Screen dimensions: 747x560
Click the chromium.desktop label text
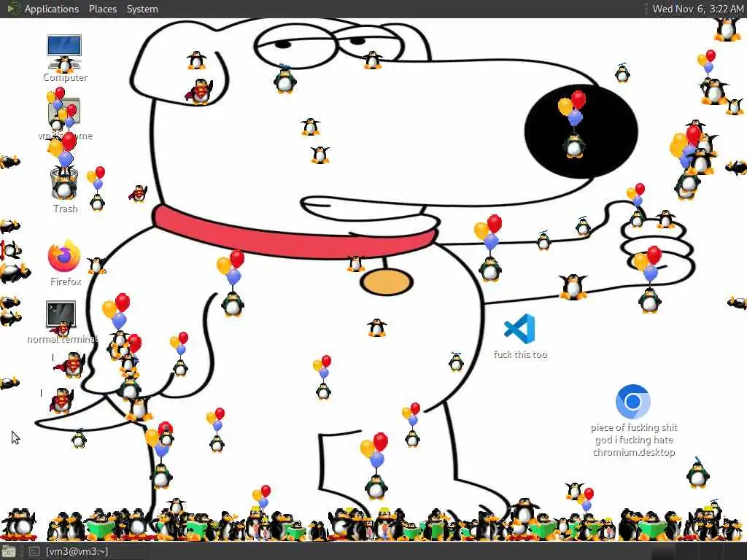(x=634, y=452)
